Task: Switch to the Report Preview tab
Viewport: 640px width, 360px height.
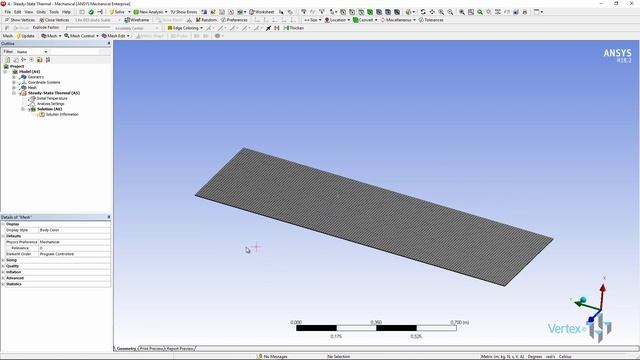Action: (x=180, y=349)
